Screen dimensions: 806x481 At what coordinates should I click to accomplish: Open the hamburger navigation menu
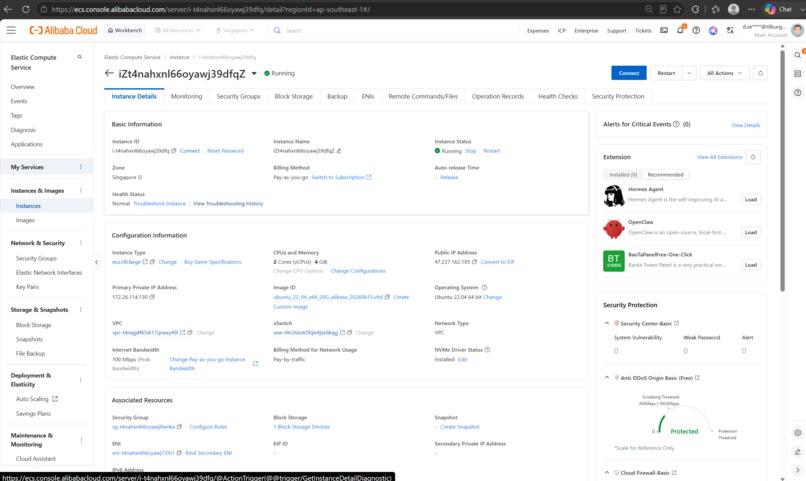point(11,30)
